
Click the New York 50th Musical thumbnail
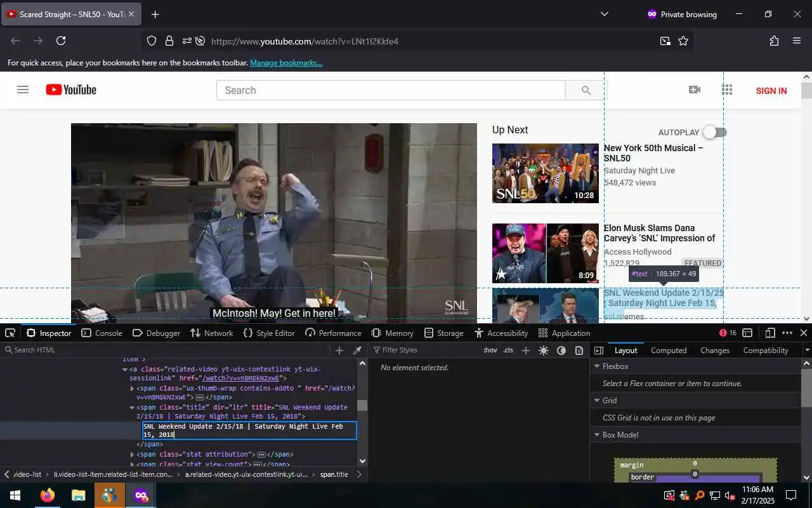[x=546, y=173]
